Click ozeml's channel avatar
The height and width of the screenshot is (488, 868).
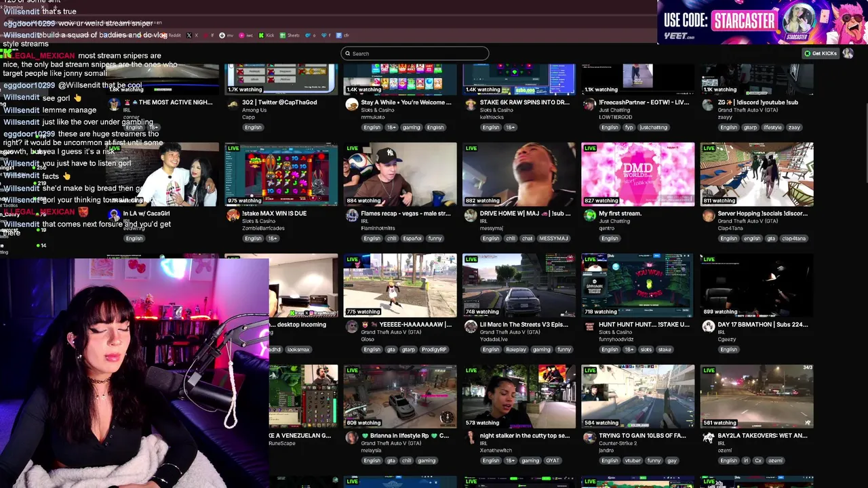point(708,438)
